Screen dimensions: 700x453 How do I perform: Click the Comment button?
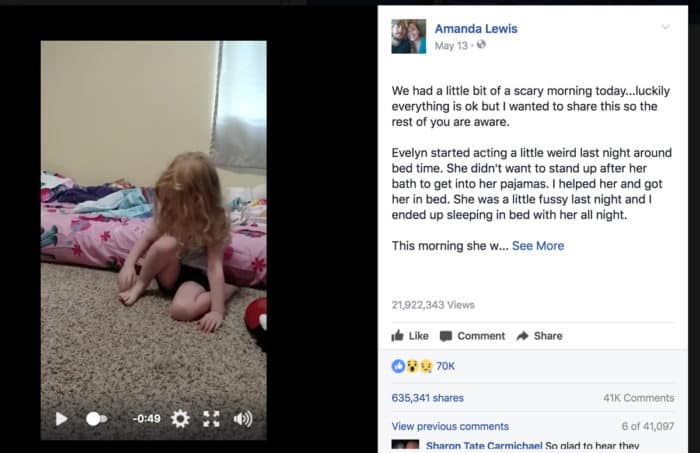[472, 336]
